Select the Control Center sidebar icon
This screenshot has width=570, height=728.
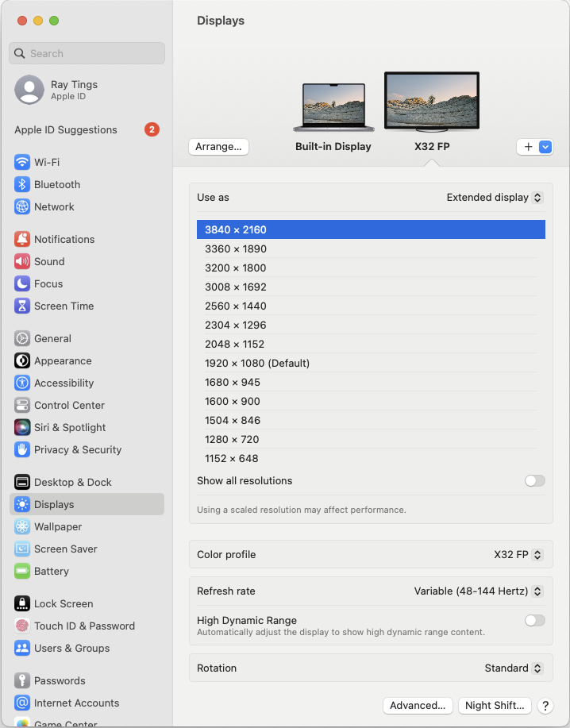(22, 405)
